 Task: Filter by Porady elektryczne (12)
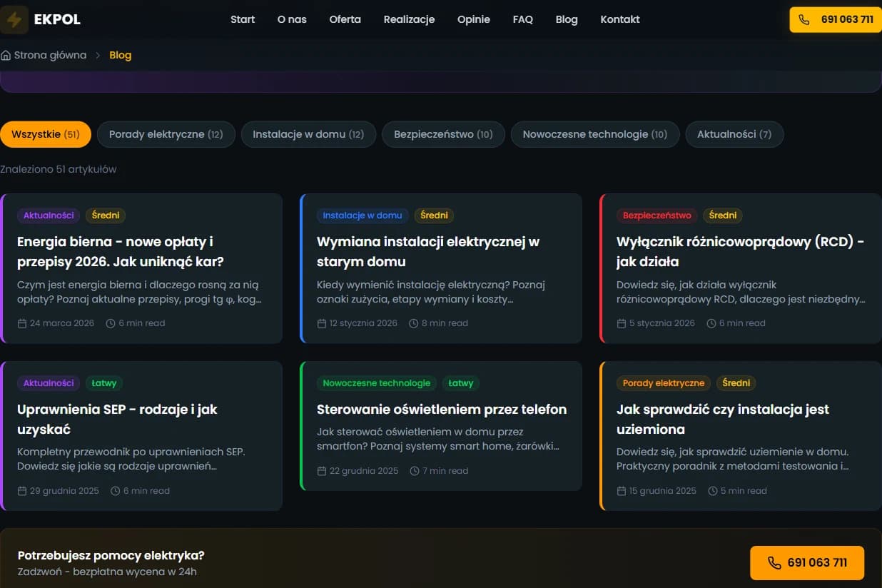tap(166, 134)
